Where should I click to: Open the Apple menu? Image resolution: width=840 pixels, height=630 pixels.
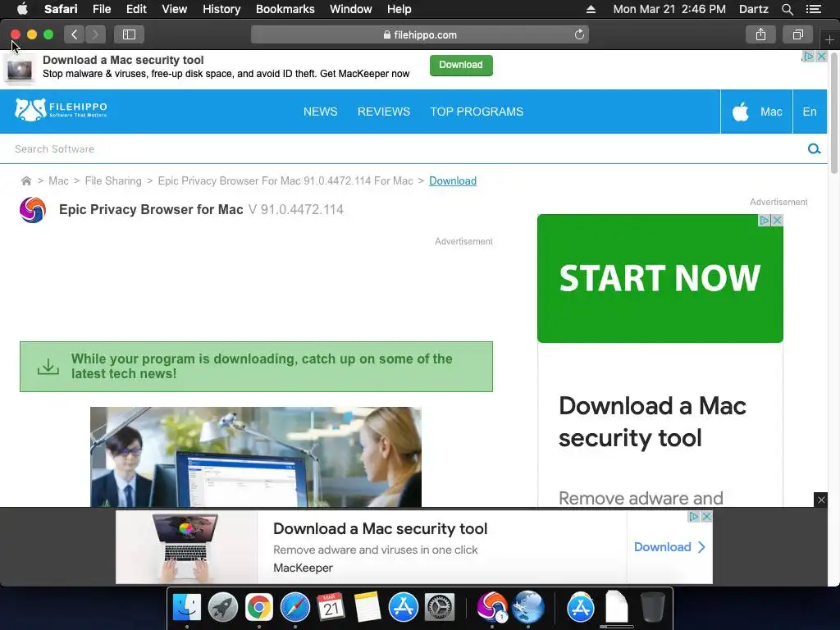22,9
